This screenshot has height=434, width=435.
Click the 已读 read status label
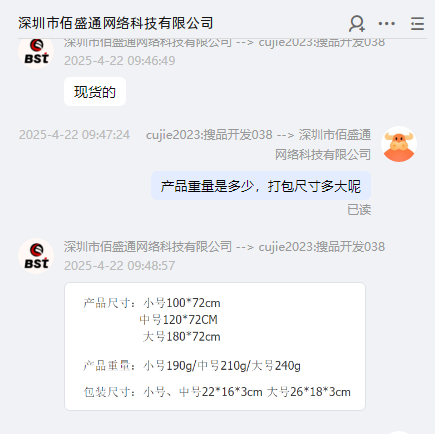pos(359,210)
